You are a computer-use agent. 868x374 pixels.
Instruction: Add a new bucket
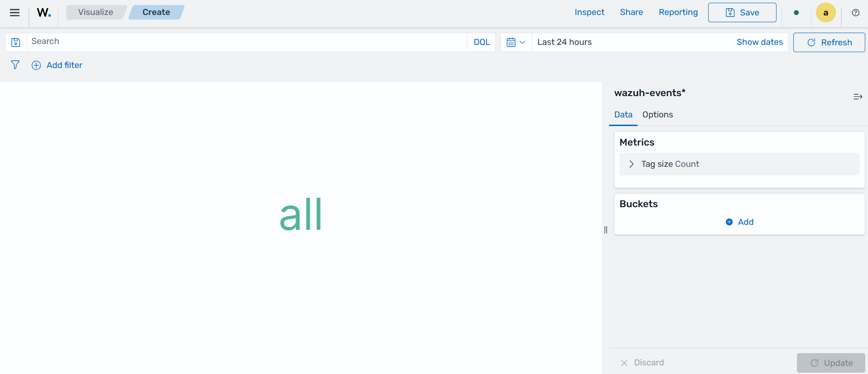tap(739, 222)
